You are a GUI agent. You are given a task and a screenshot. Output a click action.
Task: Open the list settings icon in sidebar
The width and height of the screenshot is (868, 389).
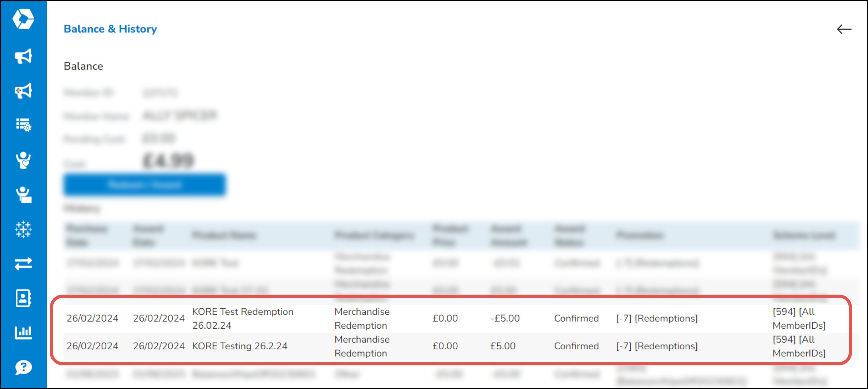pyautogui.click(x=24, y=125)
